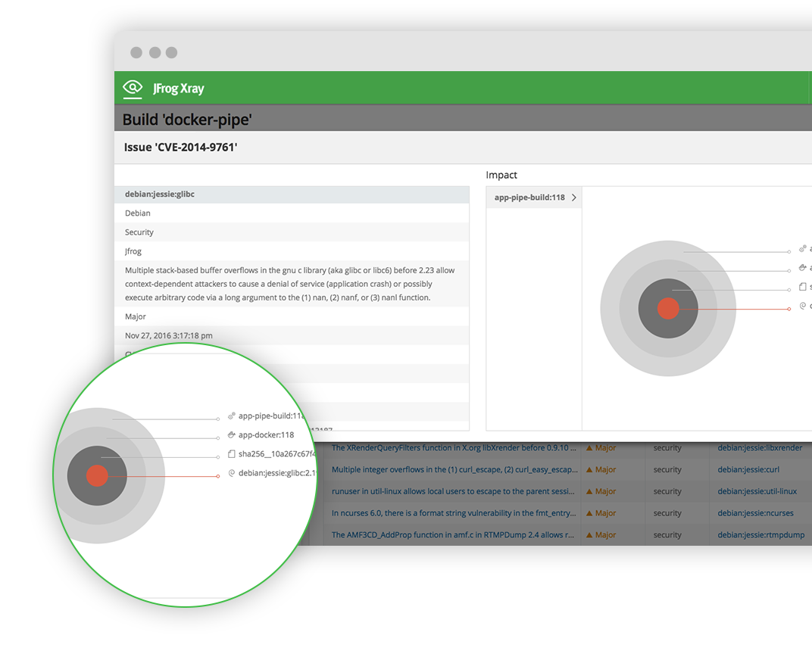Expand the app-pipe-build:118 chevron arrow
The image size is (812, 657).
[x=574, y=198]
